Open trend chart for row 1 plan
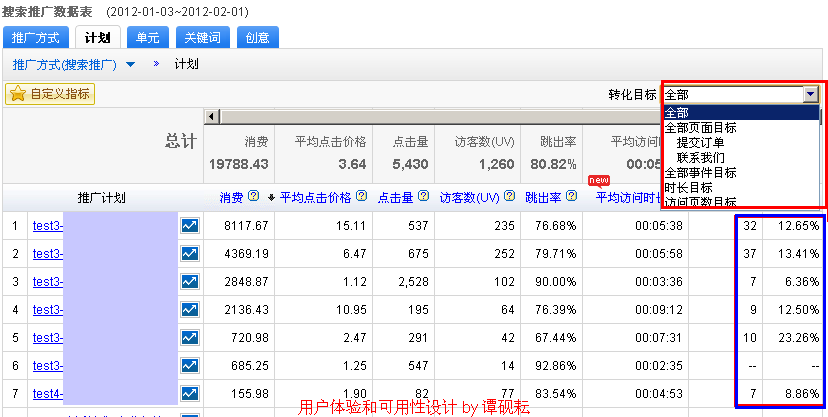This screenshot has height=417, width=828. point(190,226)
